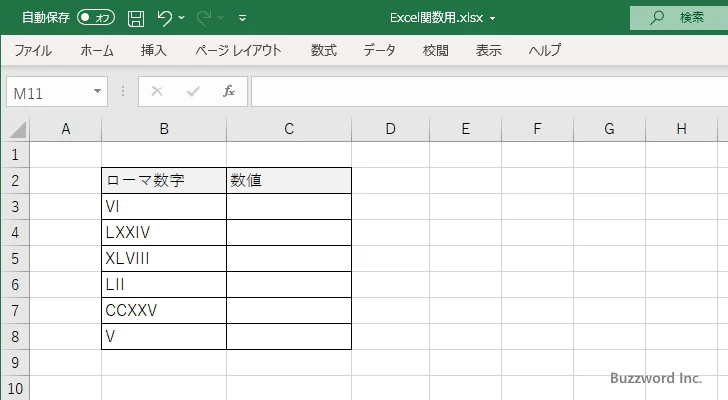Select row 3 header
The width and height of the screenshot is (728, 400).
(x=15, y=206)
